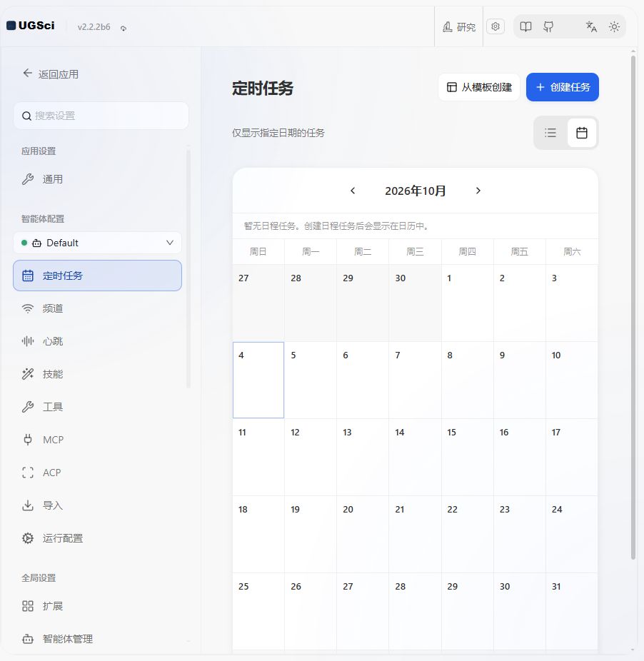Go to previous month arrow
This screenshot has height=661, width=644.
click(x=353, y=191)
